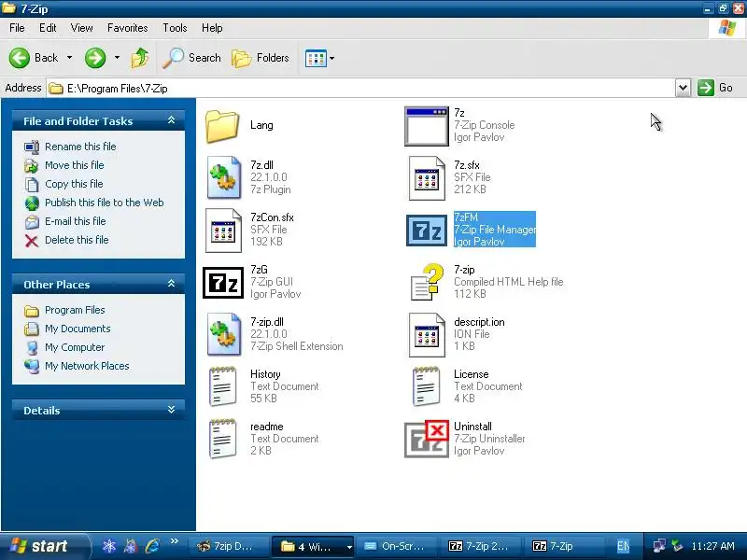
Task: Expand the Address bar dropdown
Action: (x=683, y=88)
